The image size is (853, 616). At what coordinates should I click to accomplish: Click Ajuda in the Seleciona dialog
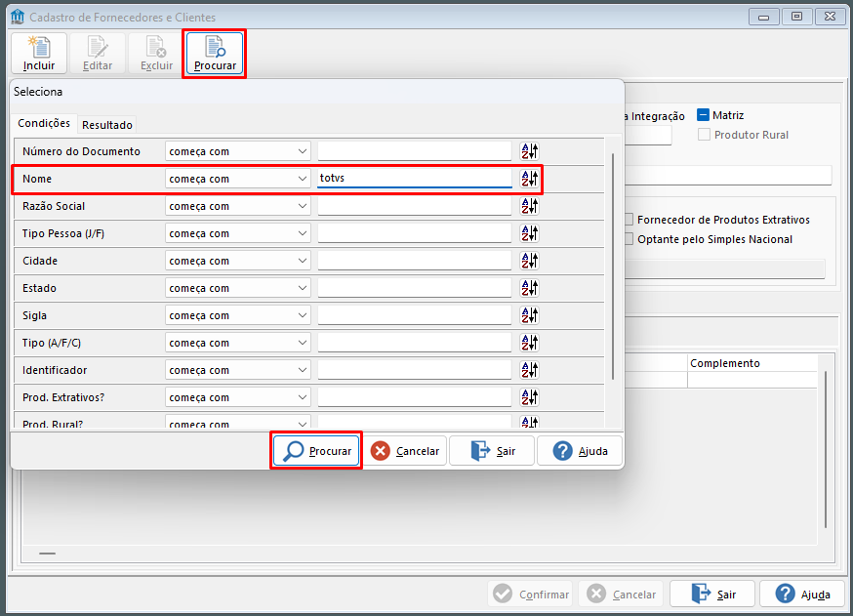tap(580, 451)
